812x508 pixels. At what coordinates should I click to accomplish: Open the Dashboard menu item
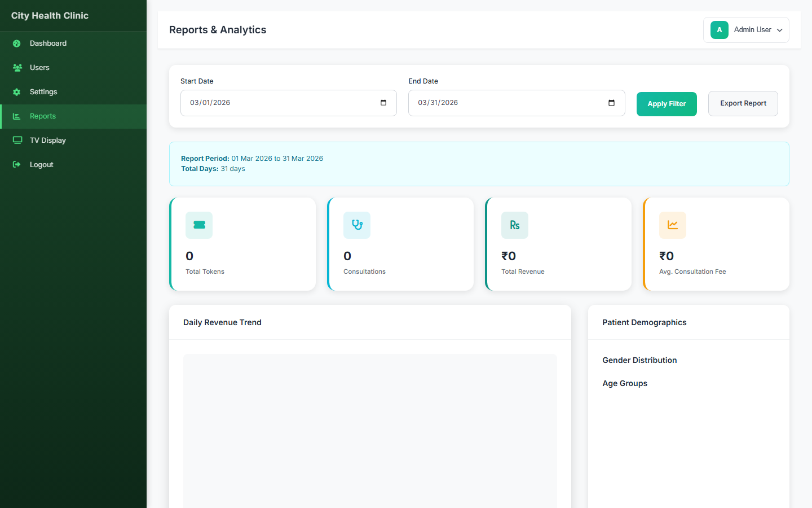73,43
